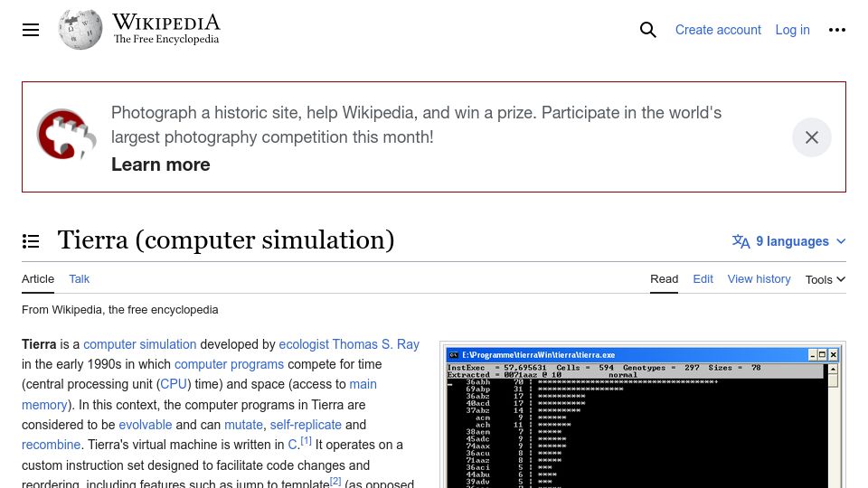Open the self-replicate link

click(306, 425)
